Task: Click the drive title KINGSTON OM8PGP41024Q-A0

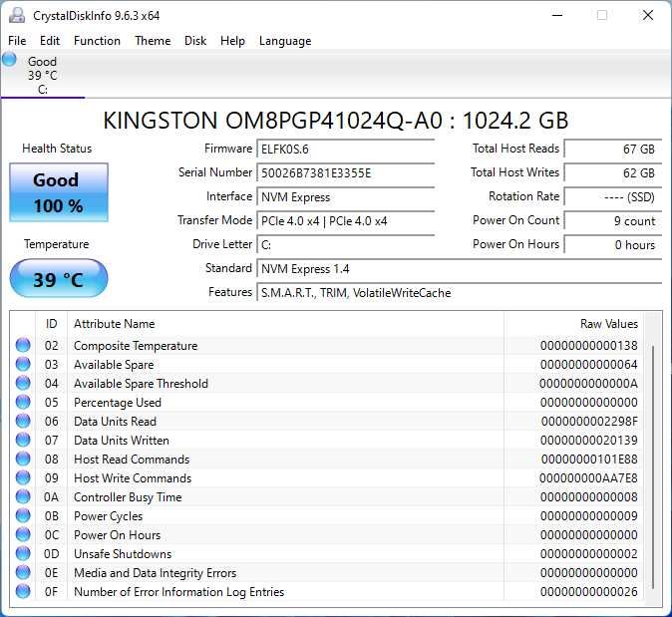Action: click(336, 121)
